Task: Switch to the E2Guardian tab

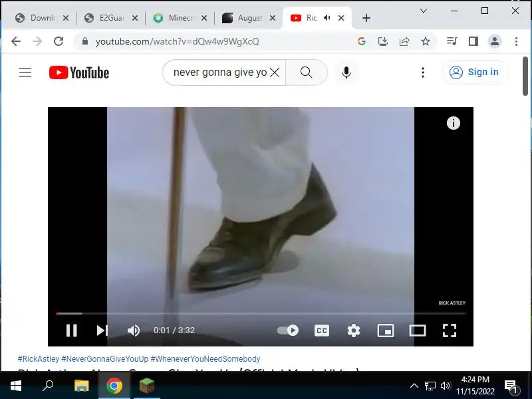Action: [x=111, y=18]
